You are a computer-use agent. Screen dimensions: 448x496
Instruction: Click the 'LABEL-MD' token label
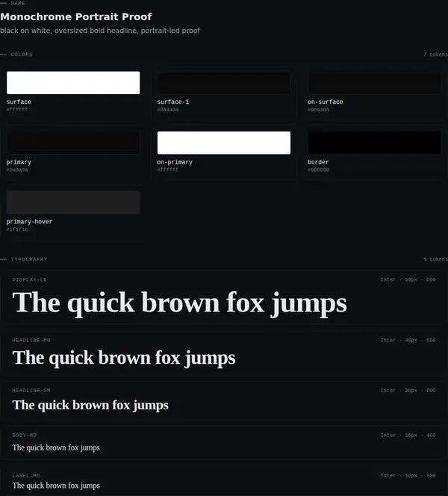point(26,476)
